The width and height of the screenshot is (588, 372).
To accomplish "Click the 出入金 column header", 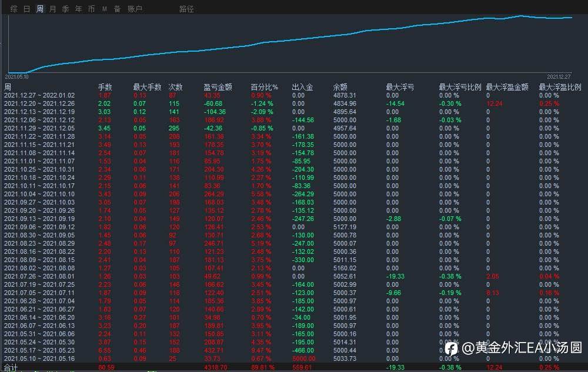I will [x=302, y=87].
